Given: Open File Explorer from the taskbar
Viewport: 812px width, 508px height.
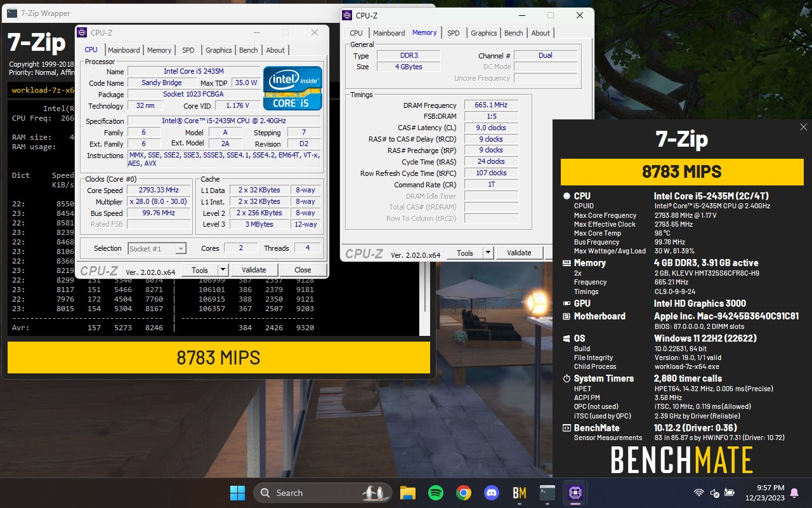Looking at the screenshot, I should (407, 493).
